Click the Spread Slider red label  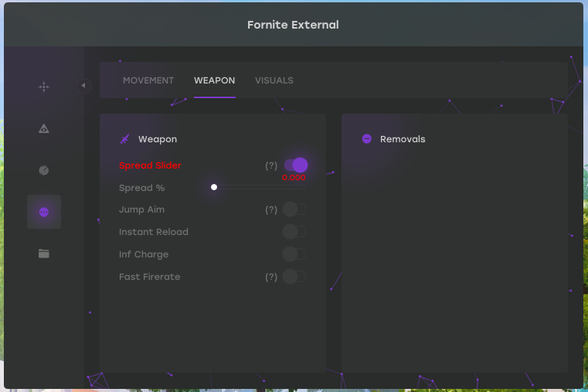pyautogui.click(x=150, y=165)
